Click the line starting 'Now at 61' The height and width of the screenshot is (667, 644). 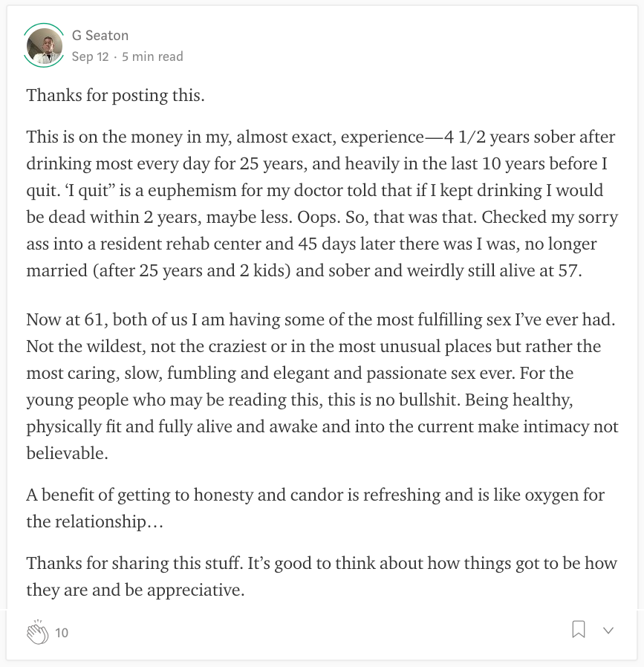[321, 319]
